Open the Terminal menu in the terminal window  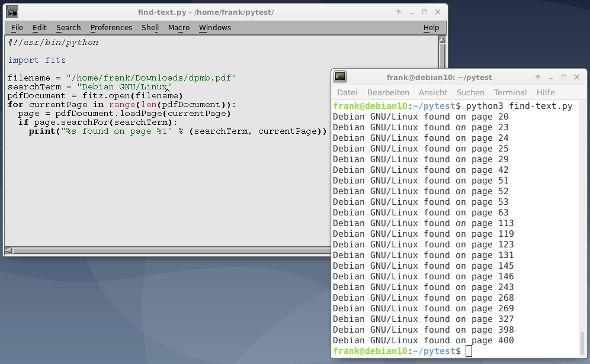510,92
